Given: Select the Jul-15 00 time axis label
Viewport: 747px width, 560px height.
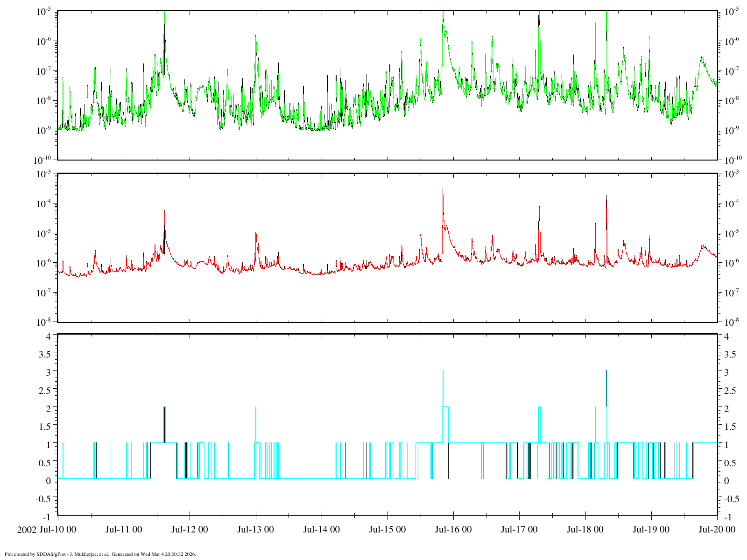Looking at the screenshot, I should [x=387, y=529].
